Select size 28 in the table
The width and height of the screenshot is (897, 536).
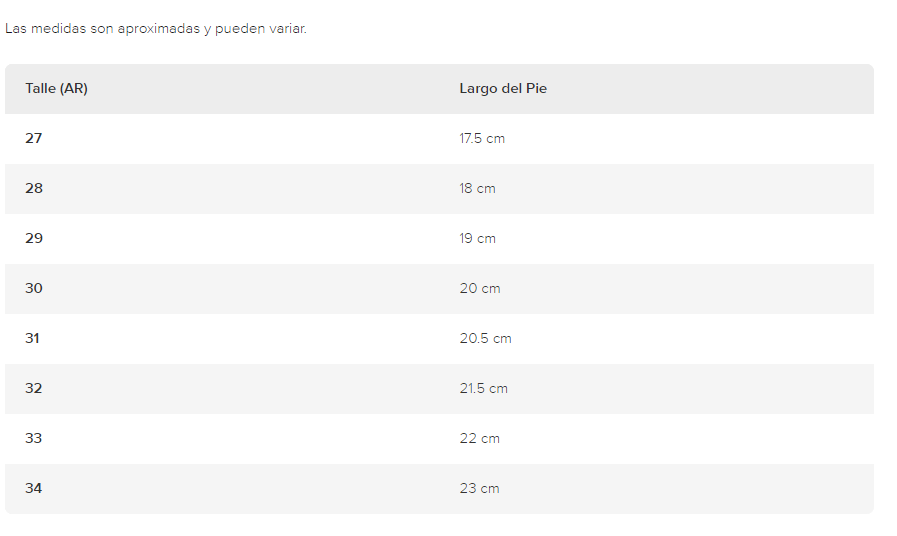click(x=34, y=188)
